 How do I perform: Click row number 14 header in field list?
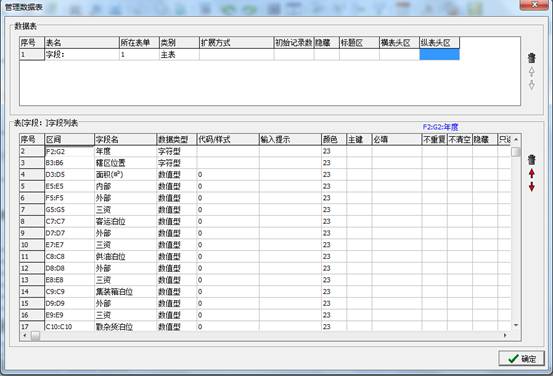click(32, 292)
